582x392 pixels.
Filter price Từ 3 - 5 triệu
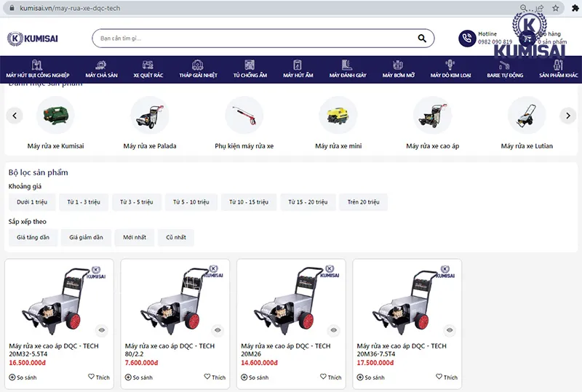click(136, 202)
